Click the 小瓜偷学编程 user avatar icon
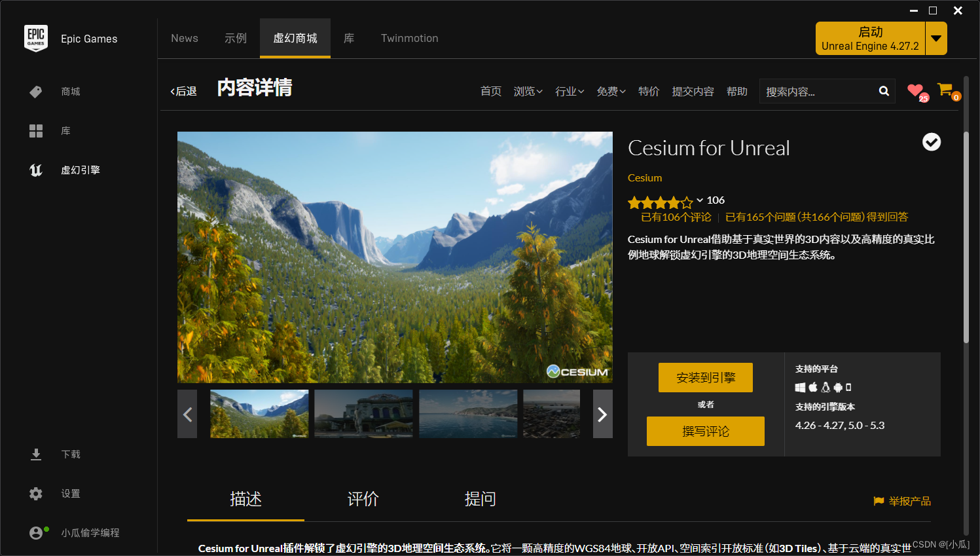 coord(37,533)
